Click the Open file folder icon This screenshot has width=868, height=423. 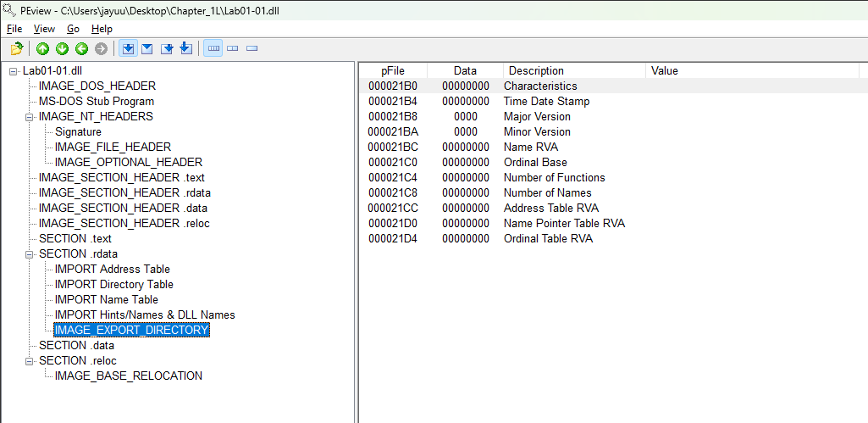pyautogui.click(x=17, y=49)
